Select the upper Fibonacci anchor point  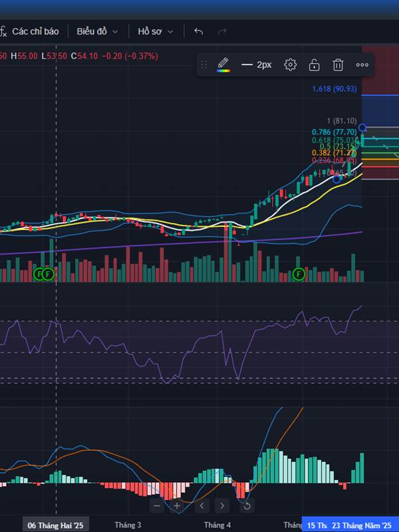click(x=362, y=128)
